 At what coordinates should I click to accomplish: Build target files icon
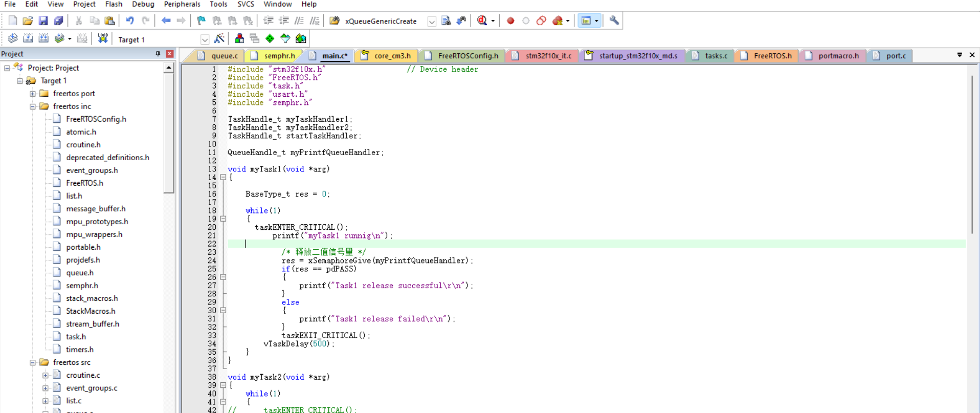point(28,39)
